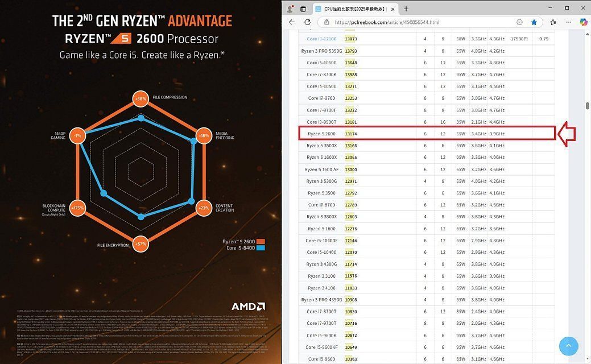Open the Favorites list icon
This screenshot has width=591, height=364.
(553, 22)
